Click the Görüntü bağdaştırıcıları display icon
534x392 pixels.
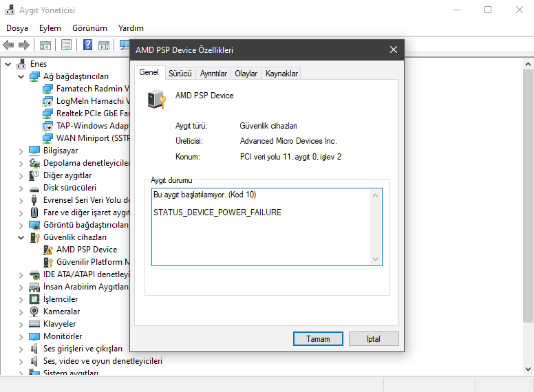(x=34, y=225)
